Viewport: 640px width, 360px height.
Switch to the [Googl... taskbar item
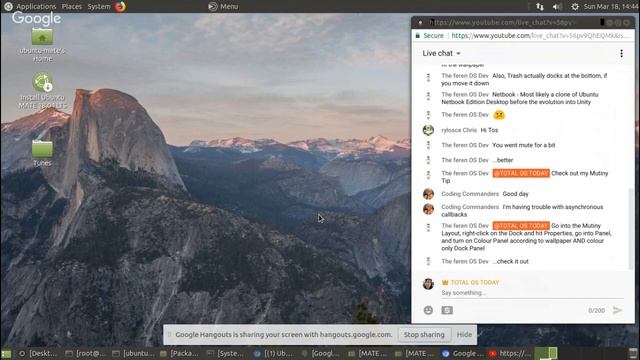pos(320,353)
